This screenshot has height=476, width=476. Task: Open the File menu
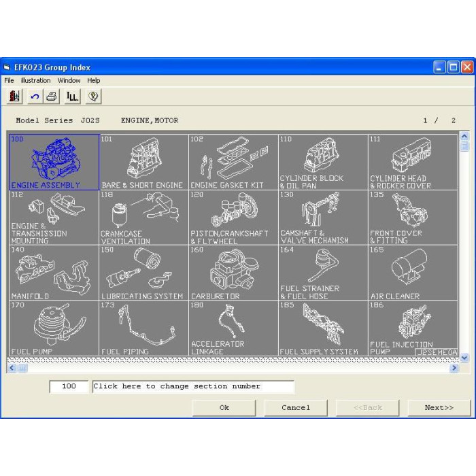tap(9, 80)
